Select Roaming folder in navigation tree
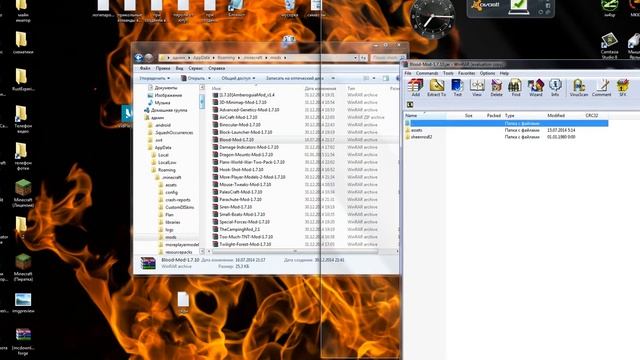 (x=167, y=170)
